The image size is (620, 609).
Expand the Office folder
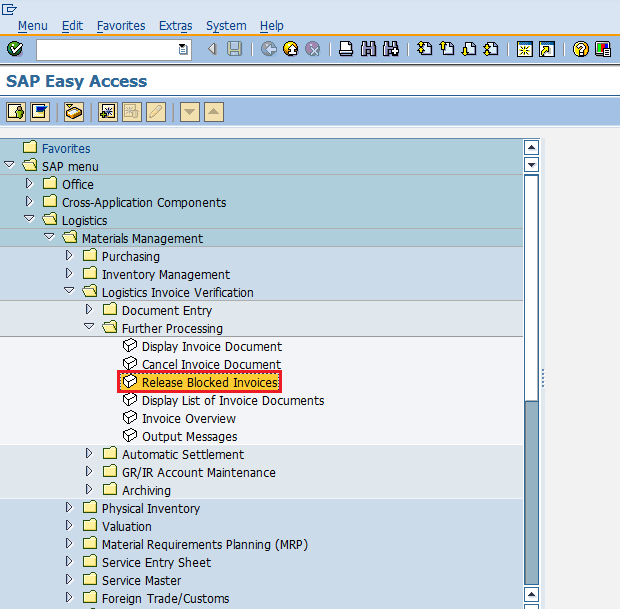click(x=29, y=183)
